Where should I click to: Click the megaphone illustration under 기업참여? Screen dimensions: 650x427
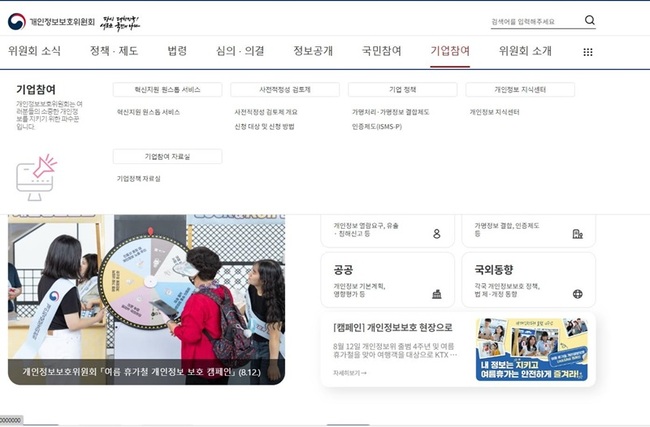tap(37, 176)
